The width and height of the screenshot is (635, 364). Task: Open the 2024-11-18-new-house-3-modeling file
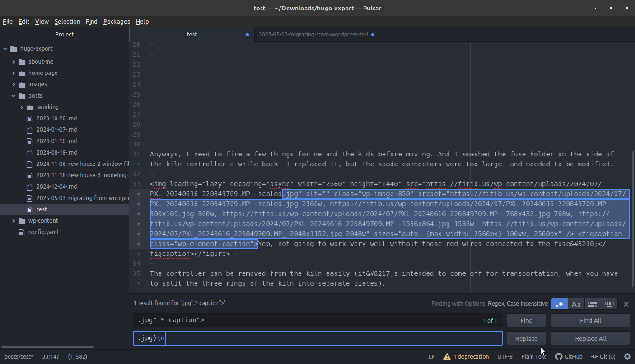click(83, 175)
